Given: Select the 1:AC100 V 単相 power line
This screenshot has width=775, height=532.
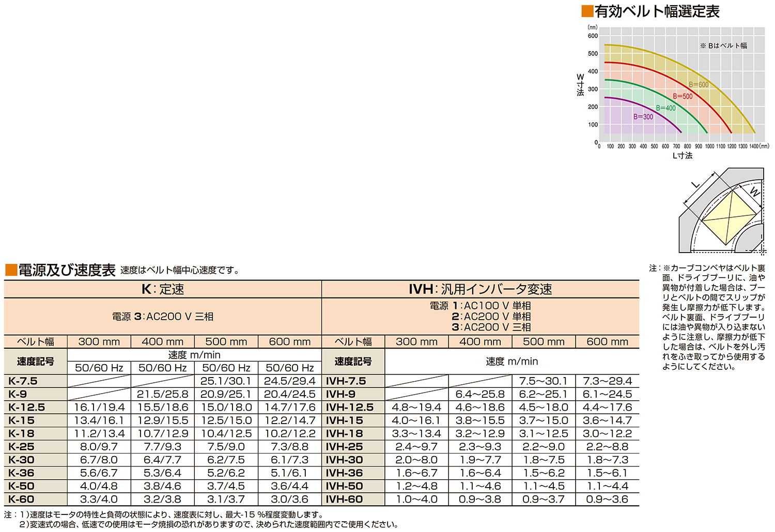Looking at the screenshot, I should [x=491, y=306].
